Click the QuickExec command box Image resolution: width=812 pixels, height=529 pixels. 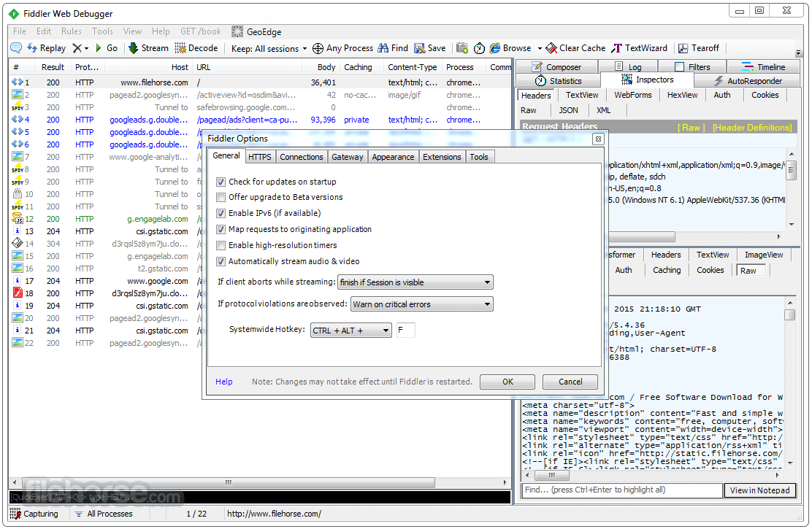pyautogui.click(x=259, y=497)
